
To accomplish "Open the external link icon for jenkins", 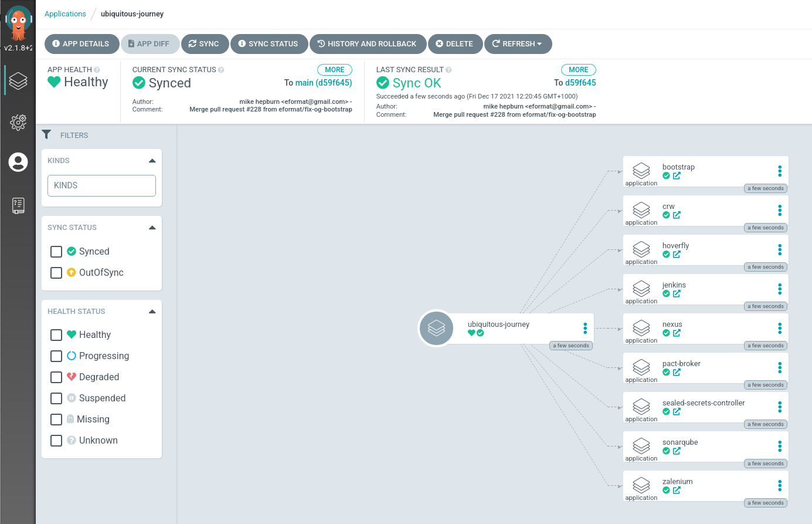I will click(677, 293).
